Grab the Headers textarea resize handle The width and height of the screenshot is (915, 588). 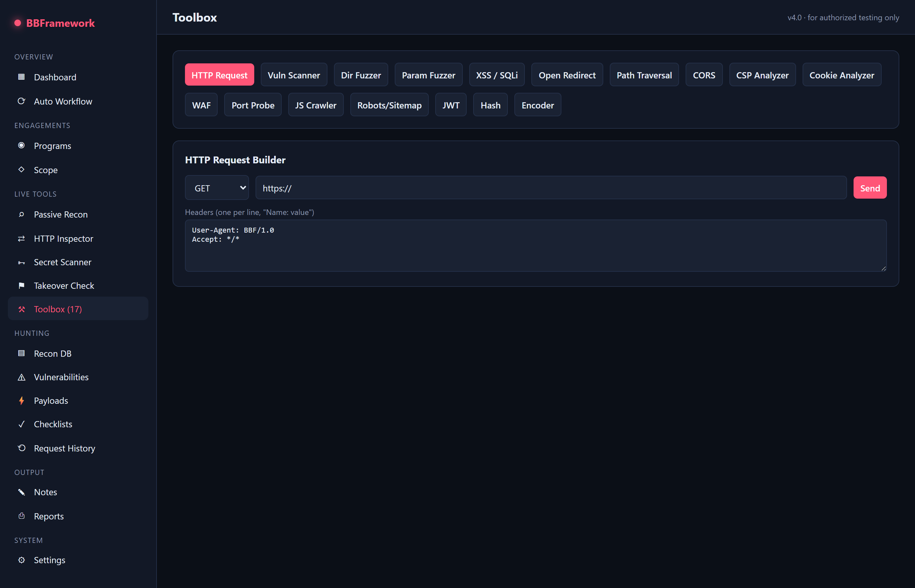pyautogui.click(x=883, y=269)
